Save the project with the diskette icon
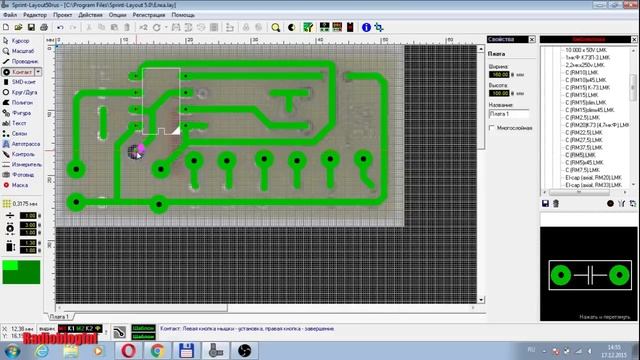The width and height of the screenshot is (640, 360). pos(31,27)
